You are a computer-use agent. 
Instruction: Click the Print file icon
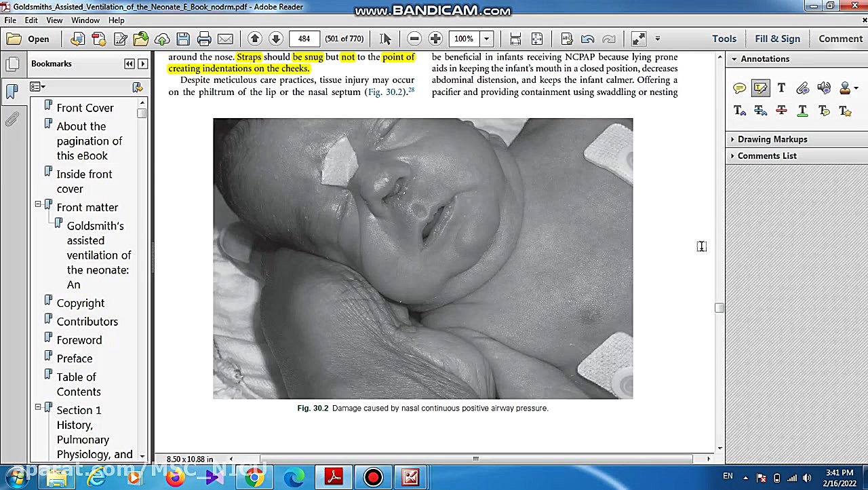pyautogui.click(x=204, y=39)
